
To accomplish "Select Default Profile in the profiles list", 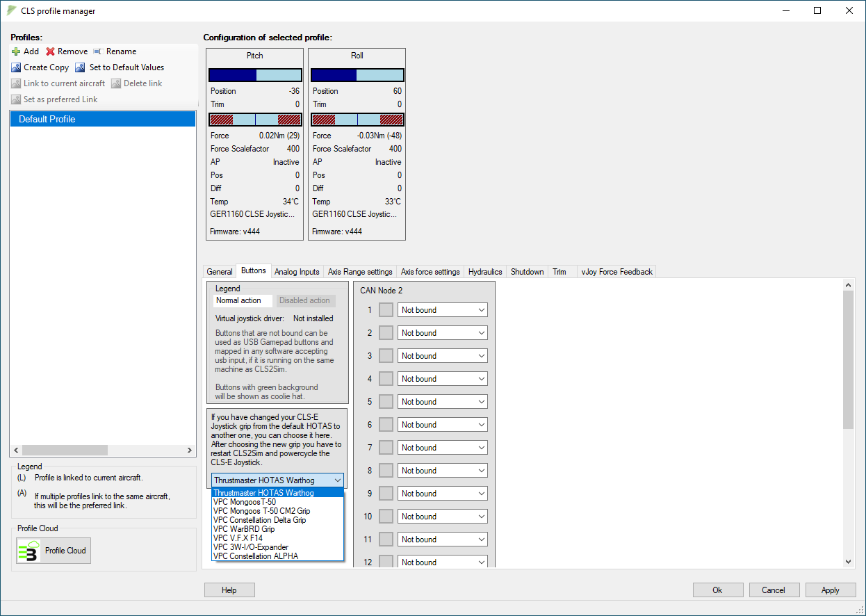I will (x=103, y=119).
